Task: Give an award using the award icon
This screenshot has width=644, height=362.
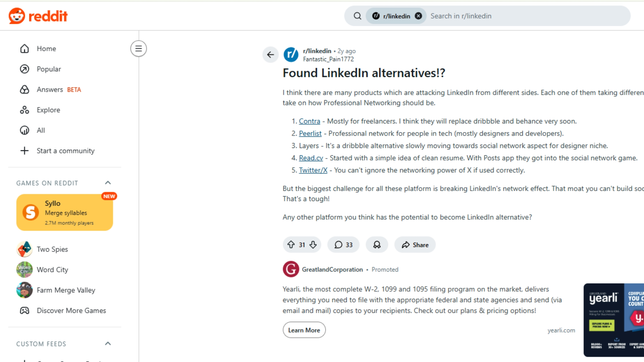Action: 377,244
